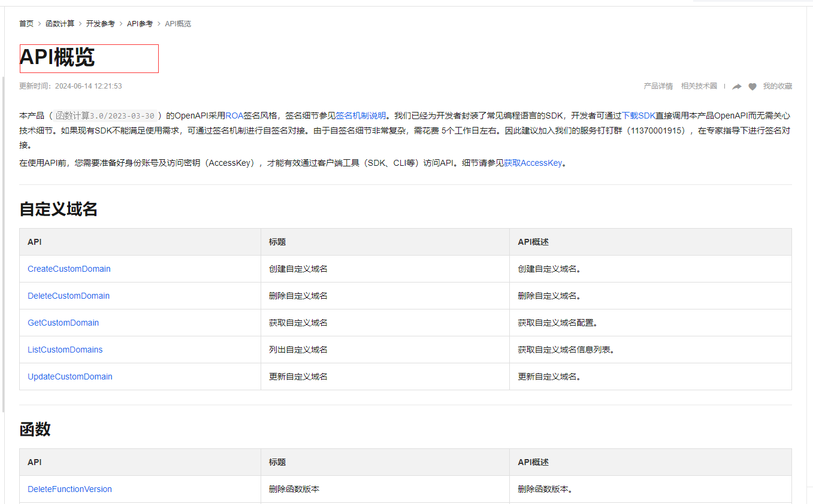Go to 首页 breadcrumb
Screen dimensions: 813x504
[26, 23]
